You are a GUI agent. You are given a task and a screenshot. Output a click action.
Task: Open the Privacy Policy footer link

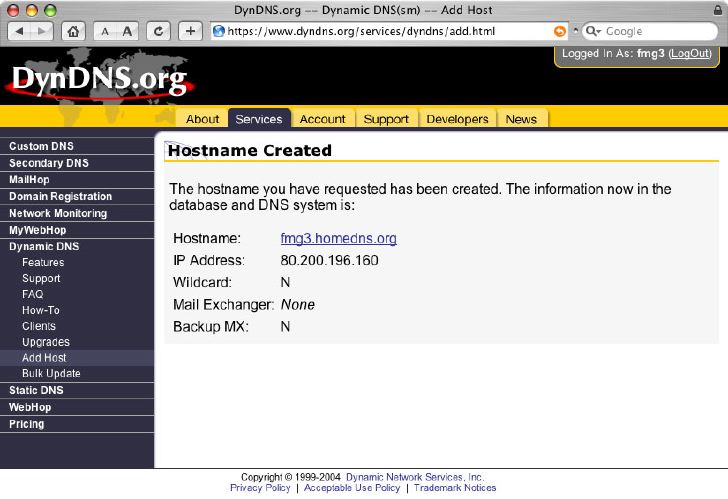260,488
